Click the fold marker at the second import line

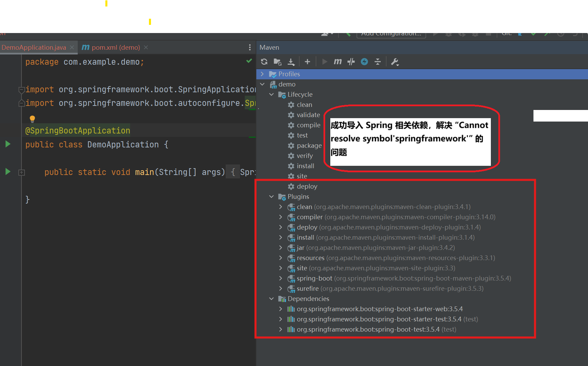point(21,103)
